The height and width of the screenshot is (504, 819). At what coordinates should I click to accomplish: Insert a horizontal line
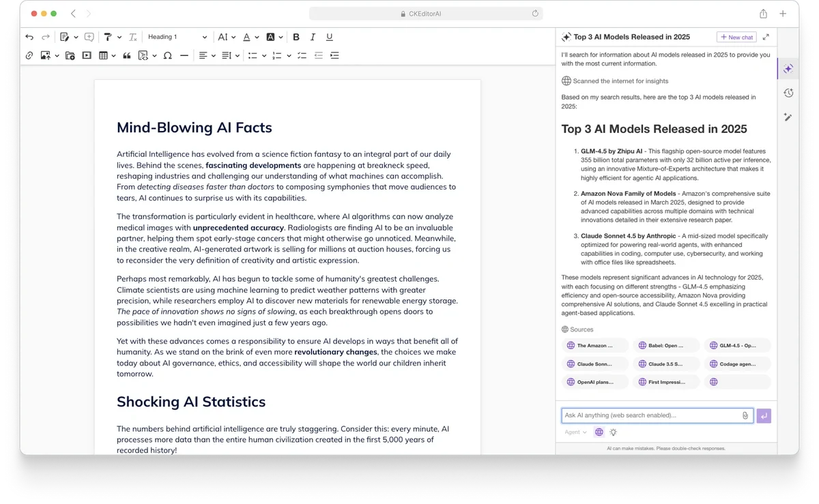click(184, 55)
